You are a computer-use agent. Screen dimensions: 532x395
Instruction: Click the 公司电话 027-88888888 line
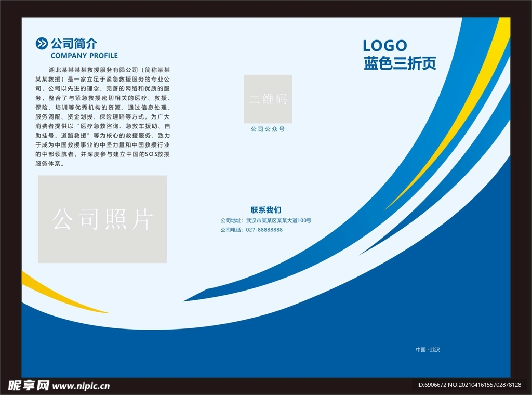[x=251, y=230]
